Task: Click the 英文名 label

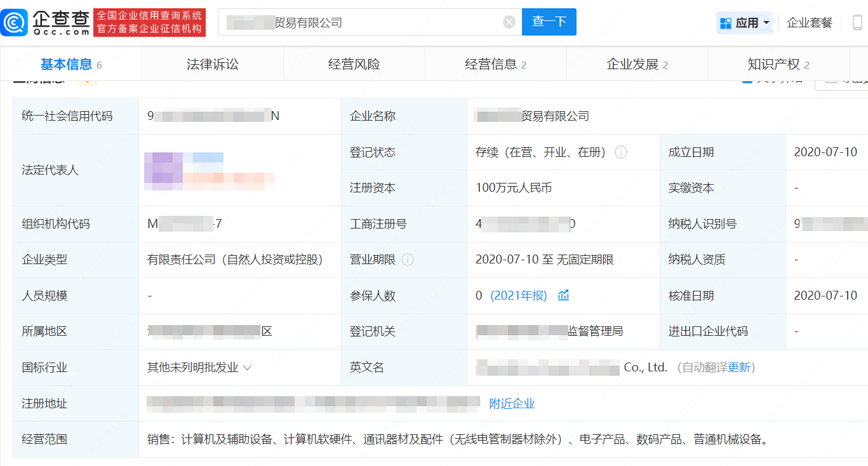Action: pos(367,368)
